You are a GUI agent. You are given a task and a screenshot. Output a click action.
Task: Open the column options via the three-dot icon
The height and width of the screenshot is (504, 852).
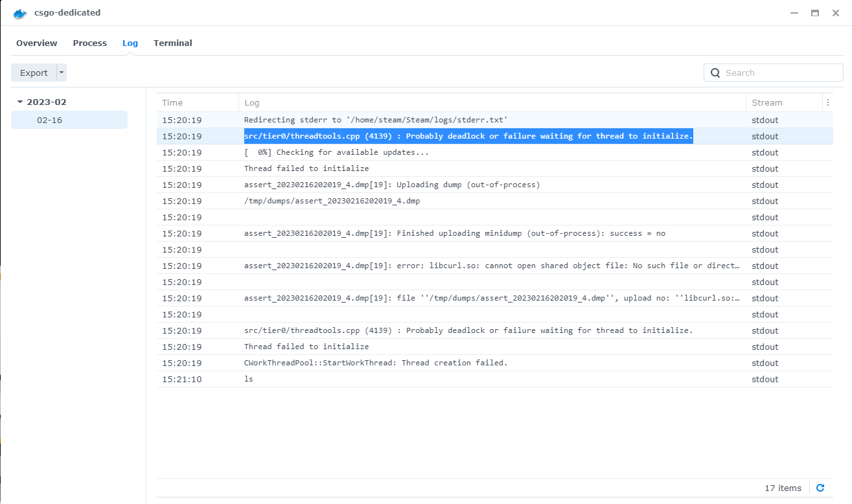click(x=828, y=102)
